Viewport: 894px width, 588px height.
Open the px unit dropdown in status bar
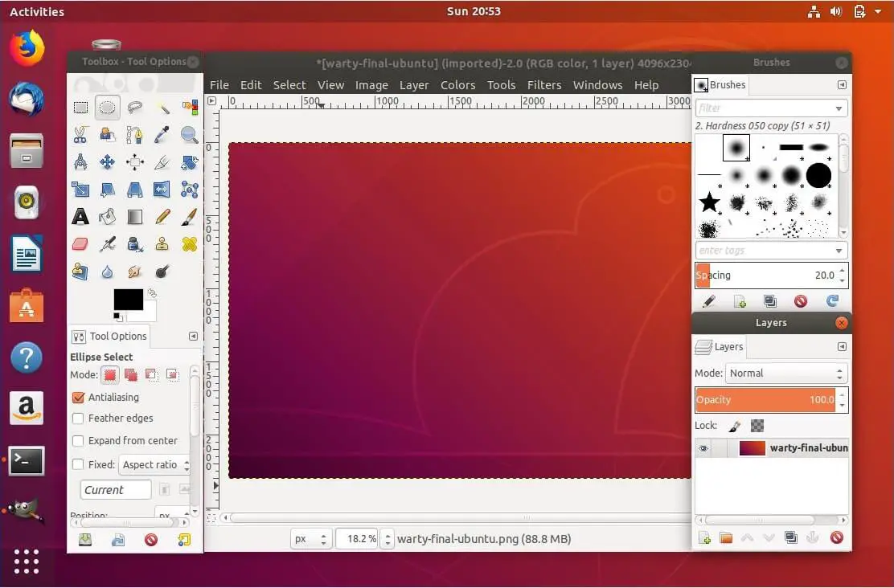(x=311, y=539)
